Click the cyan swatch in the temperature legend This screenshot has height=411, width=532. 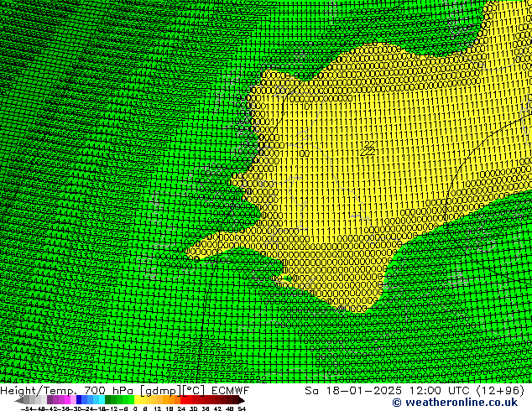pos(102,400)
